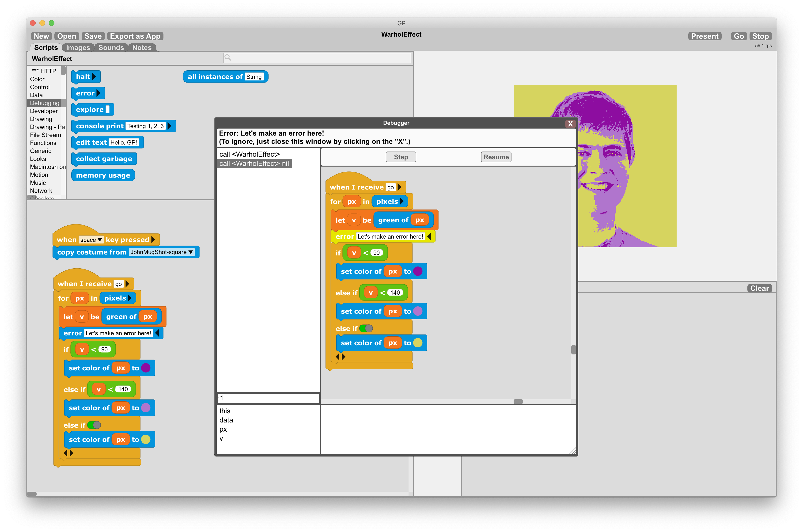Image resolution: width=803 pixels, height=532 pixels.
Task: Click the edit text block icon
Action: pyautogui.click(x=109, y=143)
